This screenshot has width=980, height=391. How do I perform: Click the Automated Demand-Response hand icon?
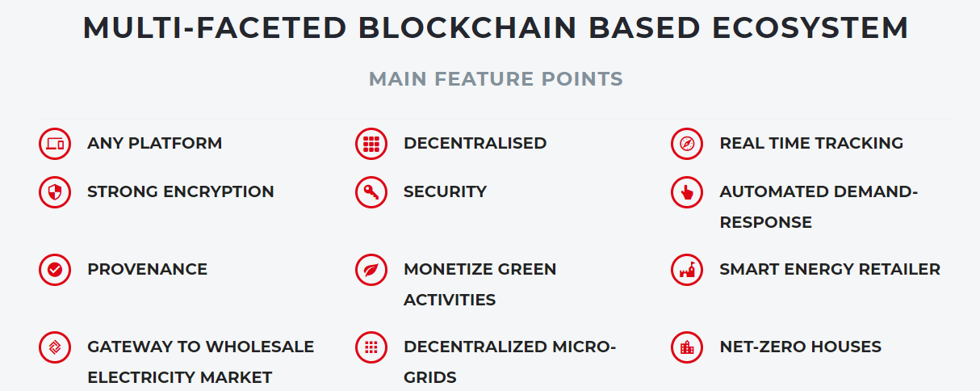(687, 192)
